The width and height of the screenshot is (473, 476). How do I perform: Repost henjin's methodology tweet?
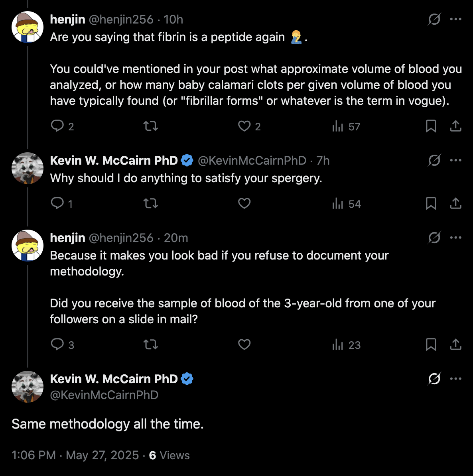tap(151, 344)
